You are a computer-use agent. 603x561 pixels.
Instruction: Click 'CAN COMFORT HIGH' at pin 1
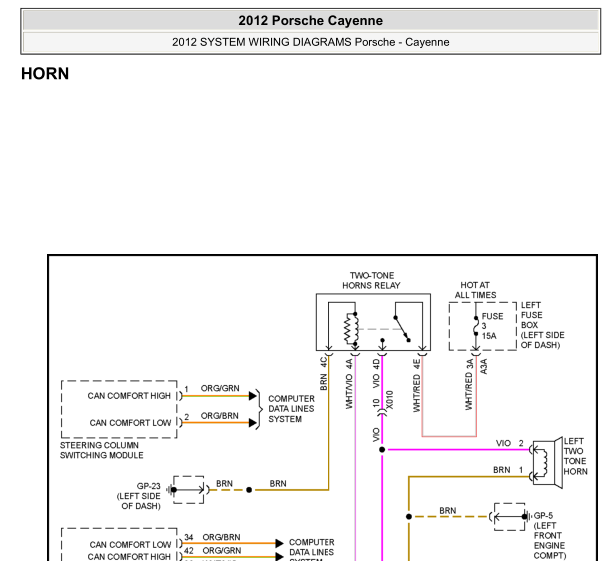[x=129, y=396]
